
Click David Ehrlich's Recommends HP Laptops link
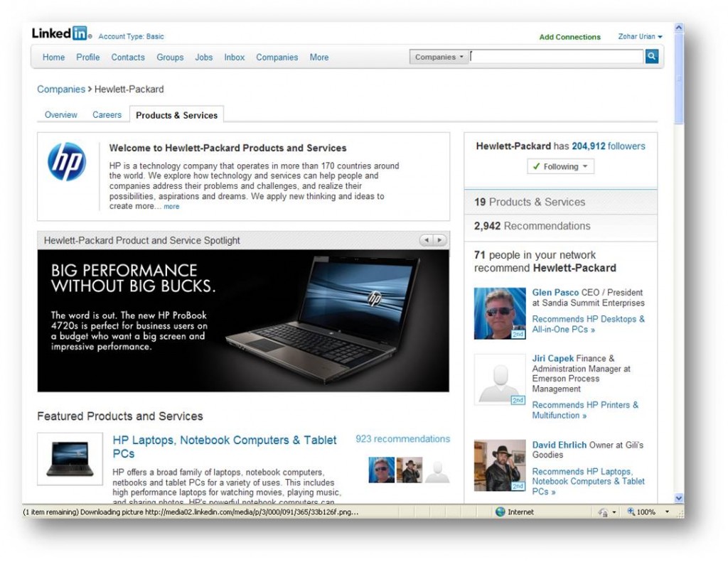point(588,481)
